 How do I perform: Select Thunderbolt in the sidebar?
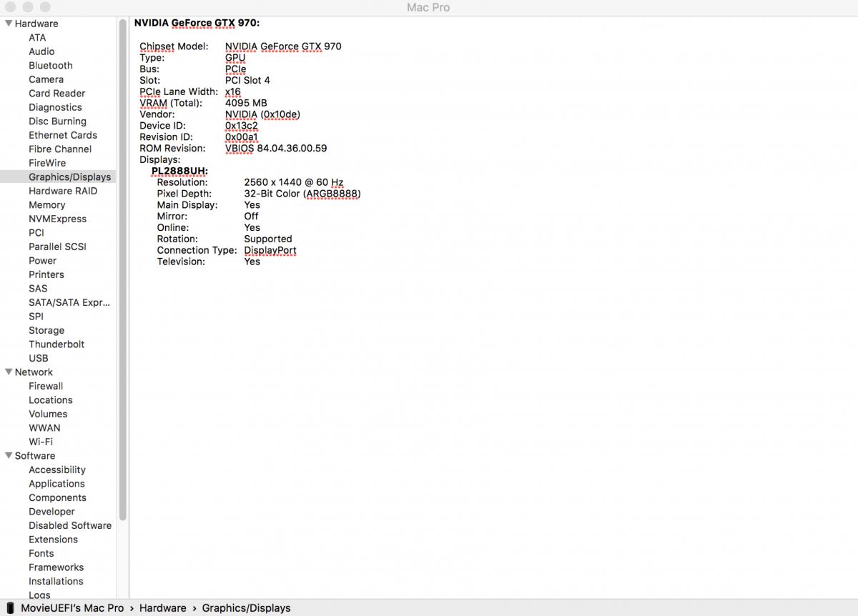pos(56,344)
